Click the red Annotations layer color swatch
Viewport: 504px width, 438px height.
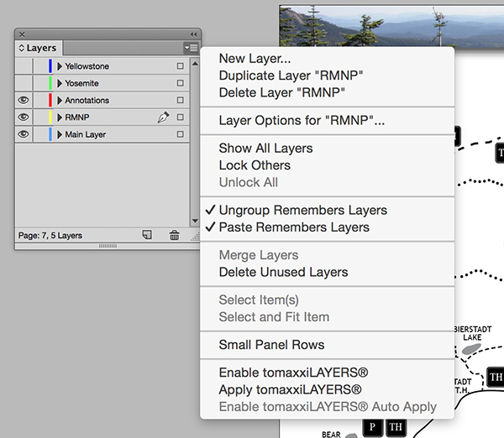click(x=50, y=100)
